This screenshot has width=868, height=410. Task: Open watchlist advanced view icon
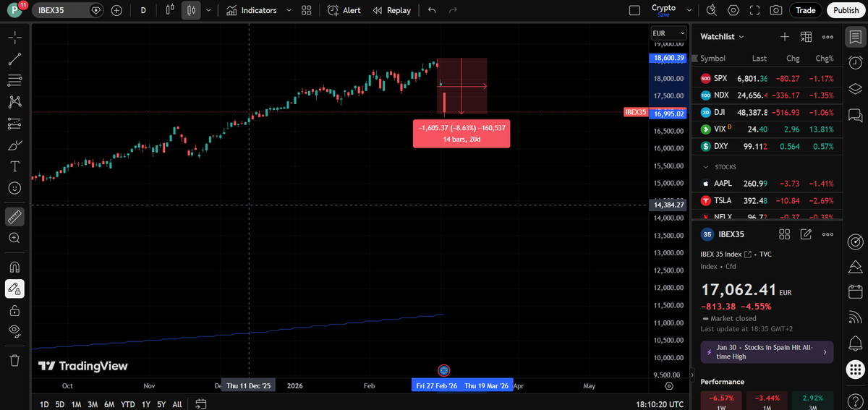pos(807,36)
